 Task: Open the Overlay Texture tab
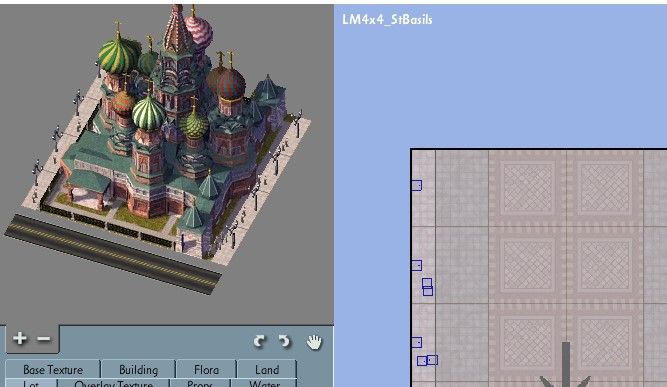(x=113, y=383)
